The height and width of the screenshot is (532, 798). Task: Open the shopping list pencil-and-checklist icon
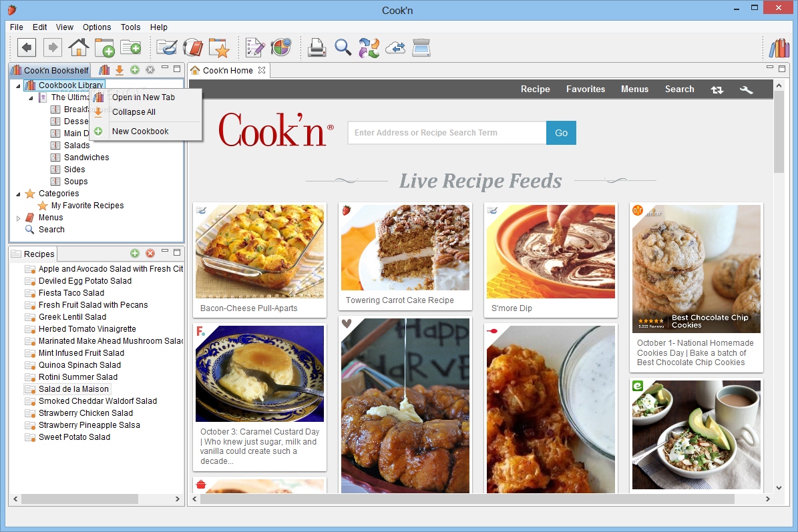click(255, 48)
